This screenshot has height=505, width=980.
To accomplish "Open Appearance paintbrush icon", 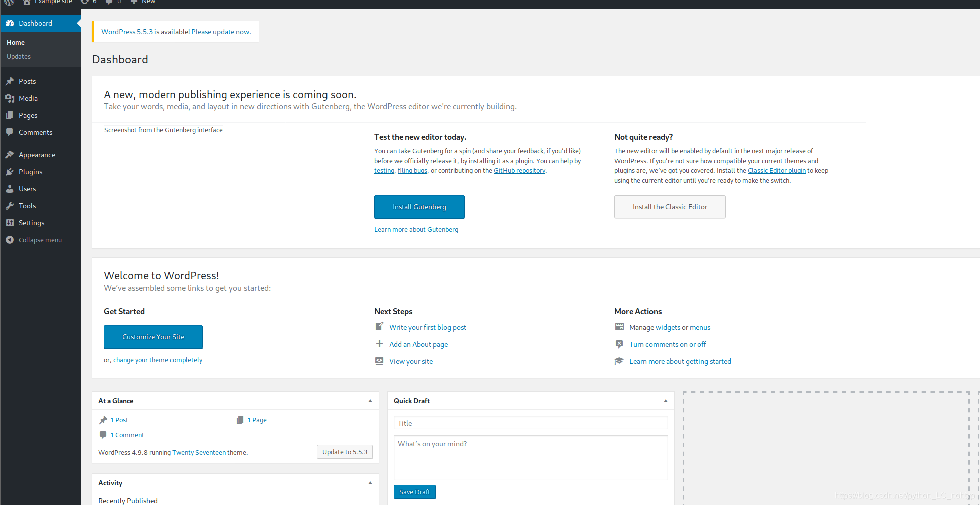I will coord(10,155).
